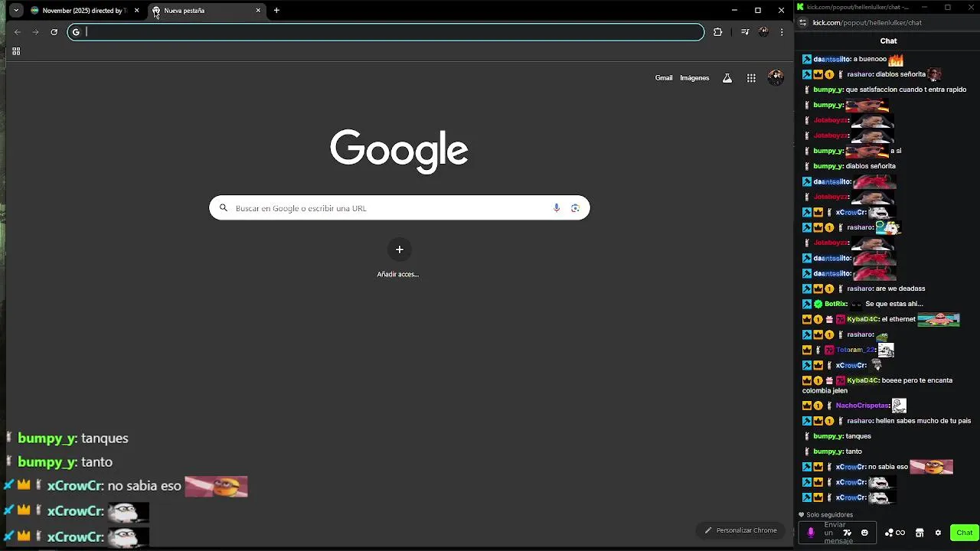Click username BotRix in chat
The image size is (980, 551).
(835, 304)
